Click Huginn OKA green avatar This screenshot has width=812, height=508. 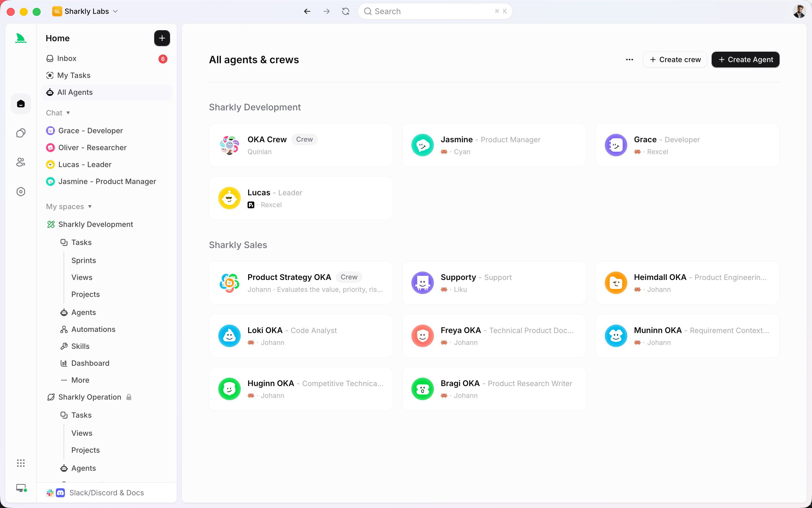230,389
